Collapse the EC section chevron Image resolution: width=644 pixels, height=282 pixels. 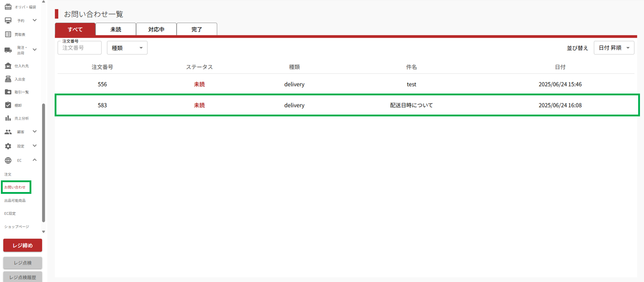(x=34, y=160)
